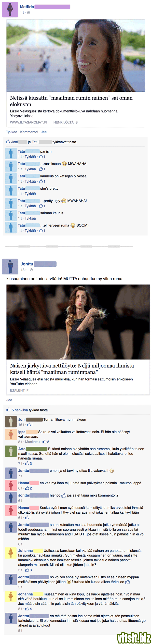Click globe privacy icon under Matilda's name
Screen dimensions: 151x644
click(28, 12)
